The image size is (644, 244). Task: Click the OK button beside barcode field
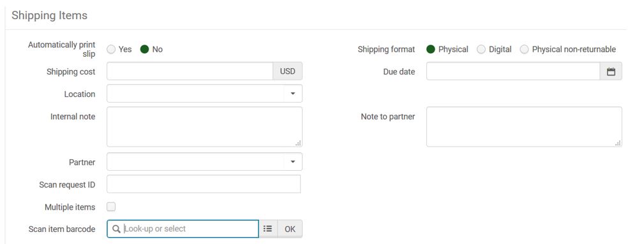tap(290, 229)
